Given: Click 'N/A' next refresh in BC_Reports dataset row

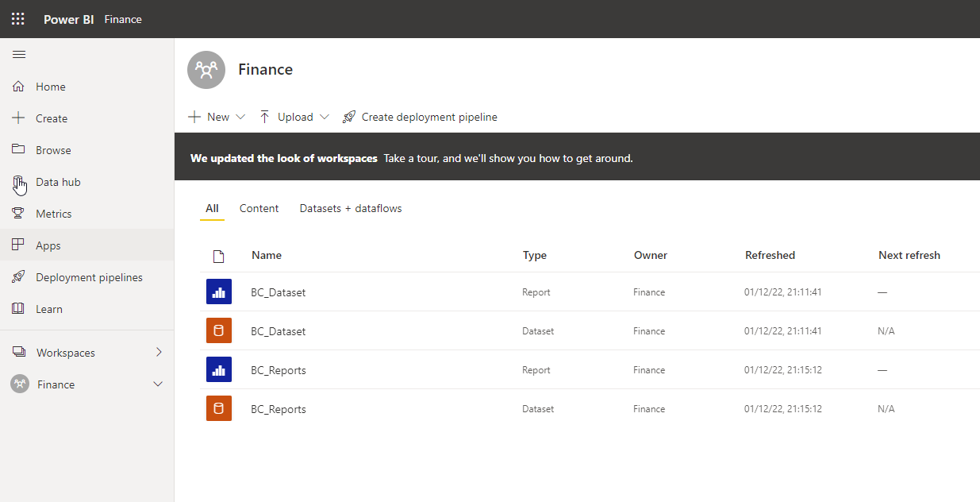Looking at the screenshot, I should pyautogui.click(x=886, y=409).
